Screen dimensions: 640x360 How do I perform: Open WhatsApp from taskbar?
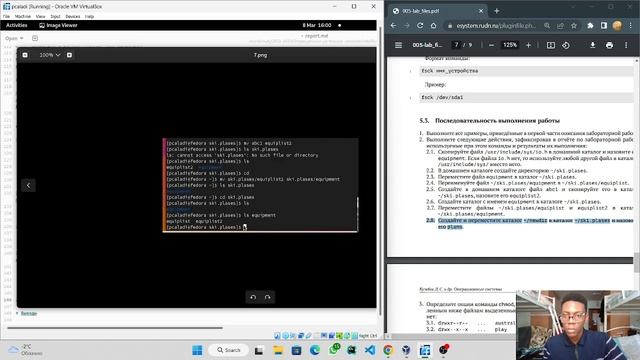(x=333, y=350)
